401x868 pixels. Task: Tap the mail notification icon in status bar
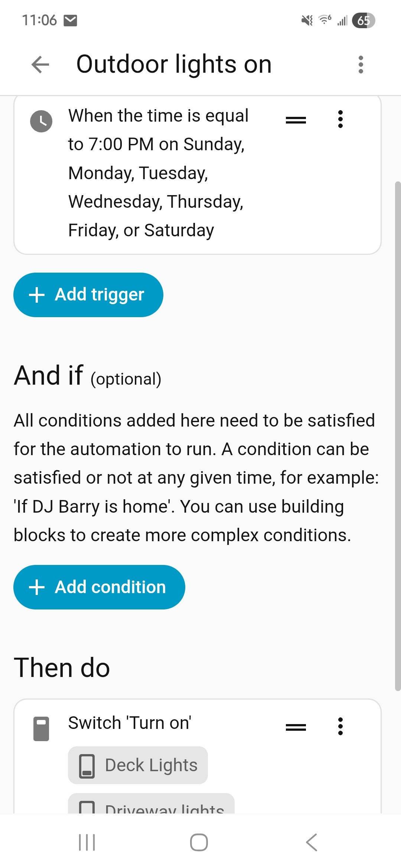tap(71, 20)
